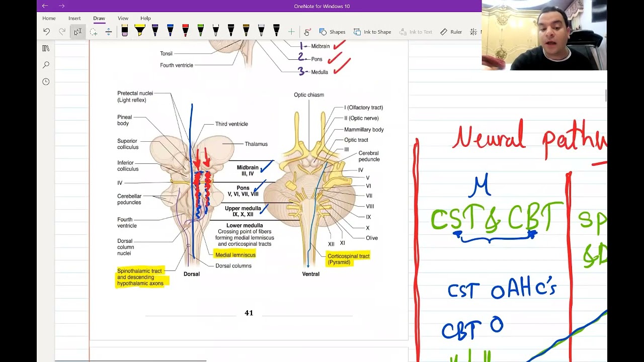The image size is (644, 362).
Task: Click the "I (Olfactory tract)" label
Action: [x=364, y=107]
